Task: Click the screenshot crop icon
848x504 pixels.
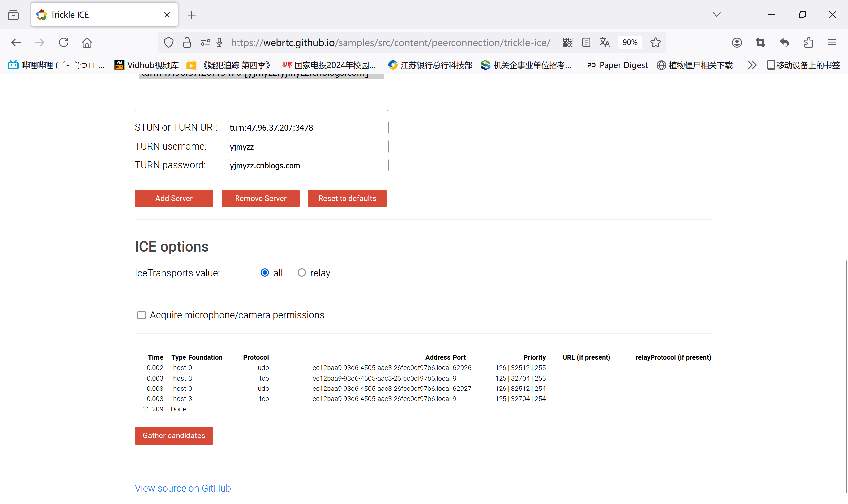Action: [x=760, y=42]
